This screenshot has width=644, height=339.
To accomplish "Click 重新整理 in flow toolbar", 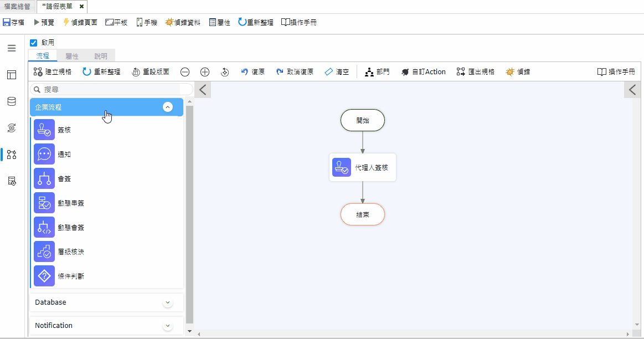I will [x=101, y=72].
